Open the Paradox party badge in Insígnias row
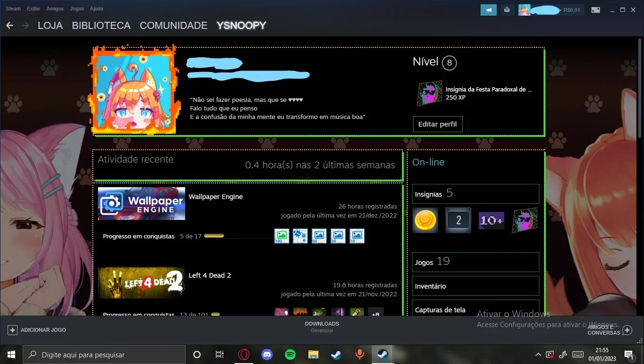The image size is (644, 364). click(525, 220)
